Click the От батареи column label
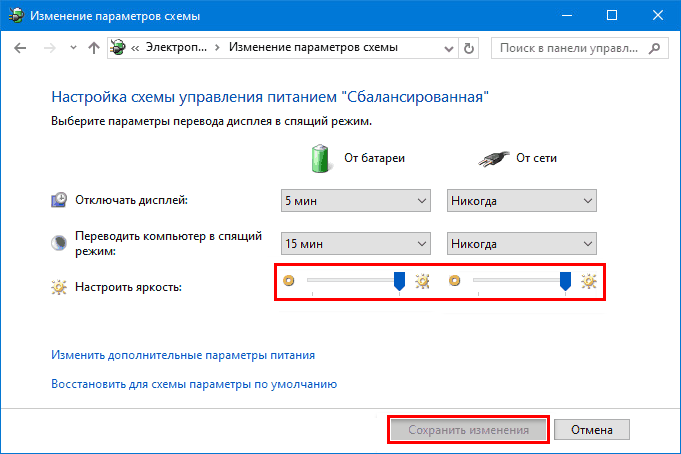The width and height of the screenshot is (681, 454). pos(374,158)
